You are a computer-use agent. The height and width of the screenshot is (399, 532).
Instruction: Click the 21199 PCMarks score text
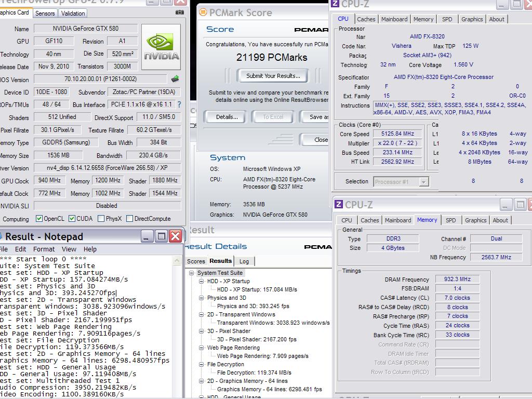(272, 57)
